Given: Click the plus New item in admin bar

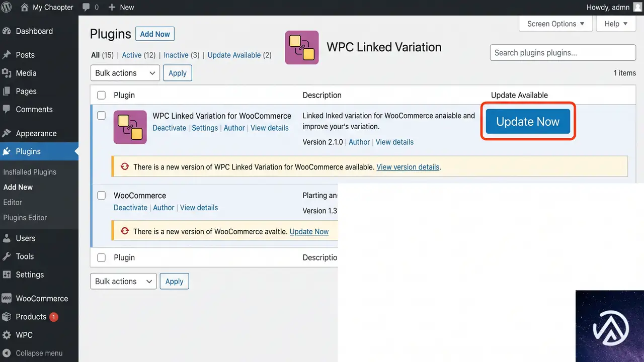Looking at the screenshot, I should tap(121, 7).
